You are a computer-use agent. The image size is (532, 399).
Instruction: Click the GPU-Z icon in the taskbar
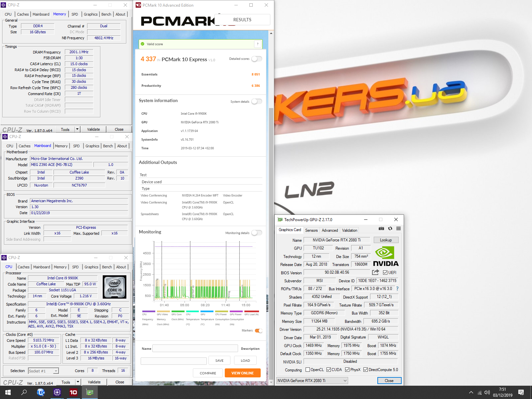pos(90,392)
